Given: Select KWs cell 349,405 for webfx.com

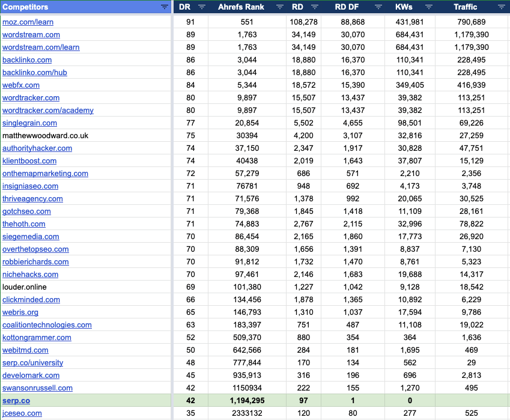Looking at the screenshot, I should 410,85.
